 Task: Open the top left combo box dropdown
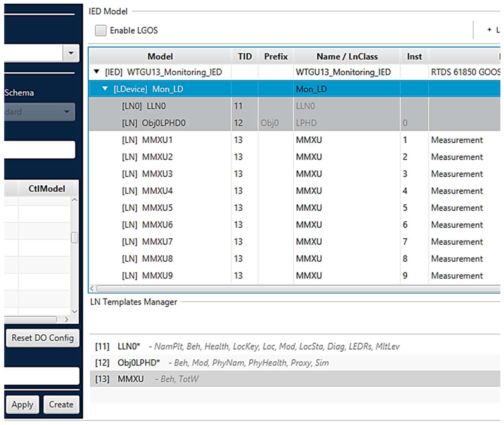tap(71, 53)
